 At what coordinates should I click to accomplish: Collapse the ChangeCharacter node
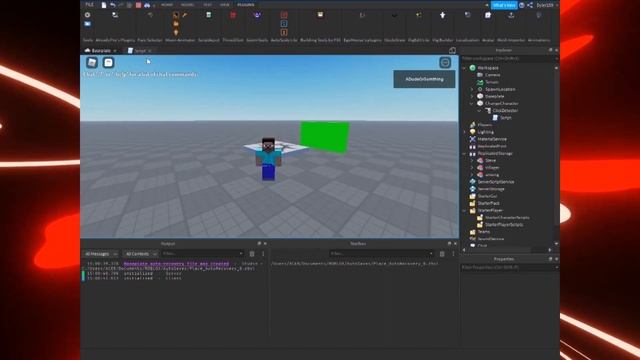[472, 104]
